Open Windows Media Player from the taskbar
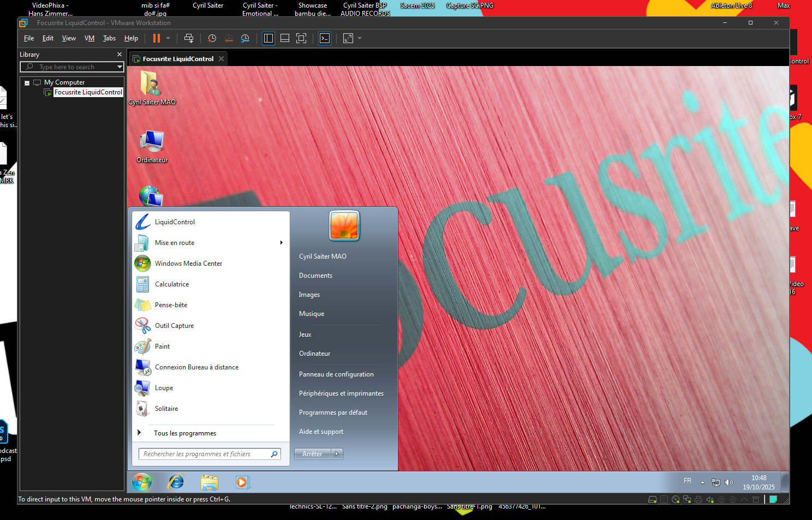 (242, 482)
